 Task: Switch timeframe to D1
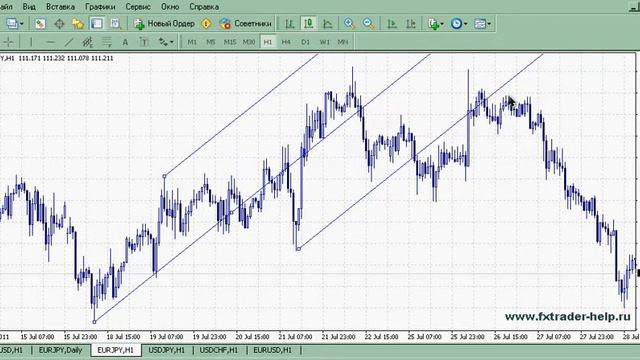click(305, 42)
